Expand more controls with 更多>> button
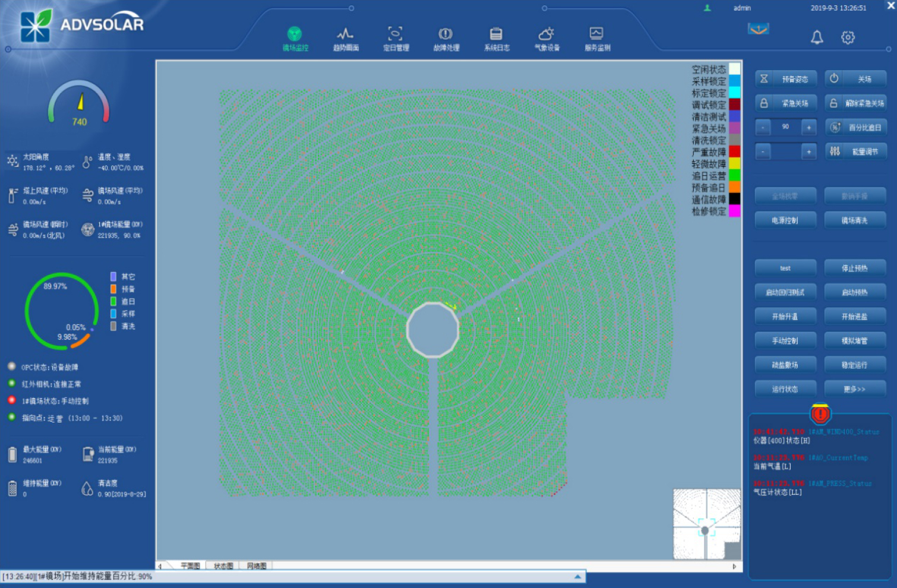The height and width of the screenshot is (588, 897). (855, 389)
